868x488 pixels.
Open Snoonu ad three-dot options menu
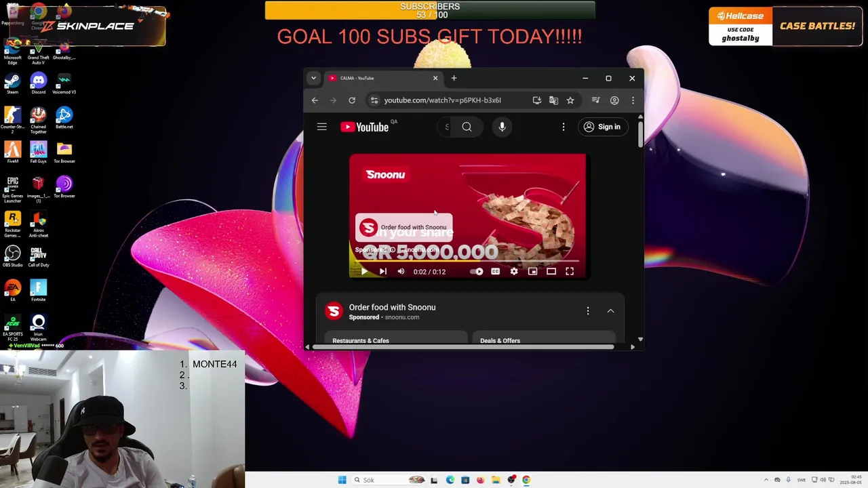click(x=588, y=311)
